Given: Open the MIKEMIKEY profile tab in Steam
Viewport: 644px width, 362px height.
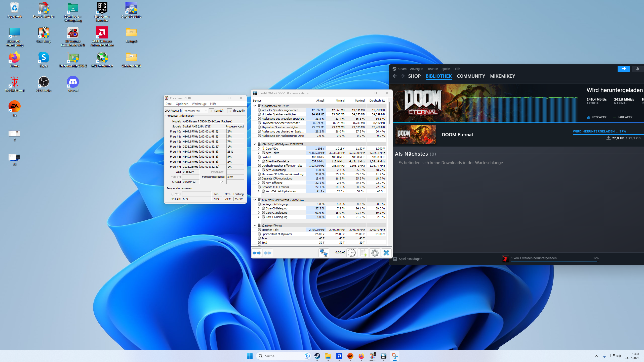Looking at the screenshot, I should [x=502, y=76].
